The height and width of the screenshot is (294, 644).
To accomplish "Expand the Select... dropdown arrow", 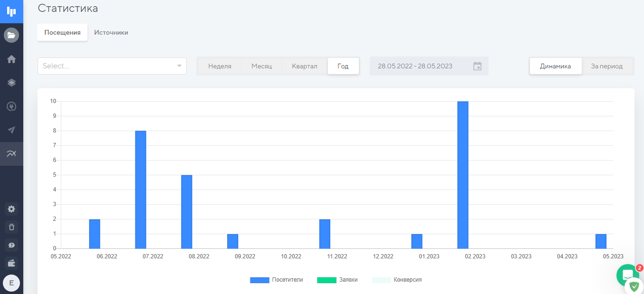I will [179, 66].
